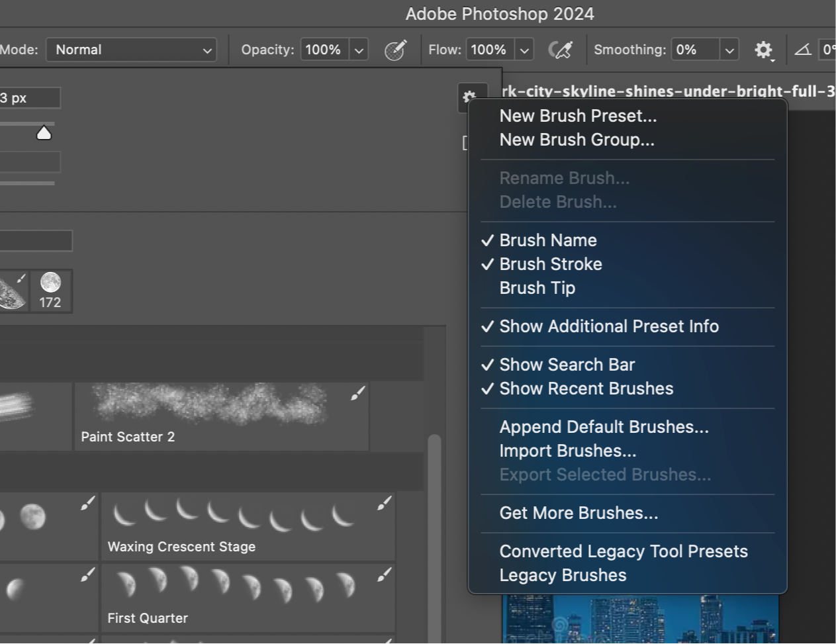Select the recent moon brush 172
836x644 pixels.
click(x=50, y=291)
